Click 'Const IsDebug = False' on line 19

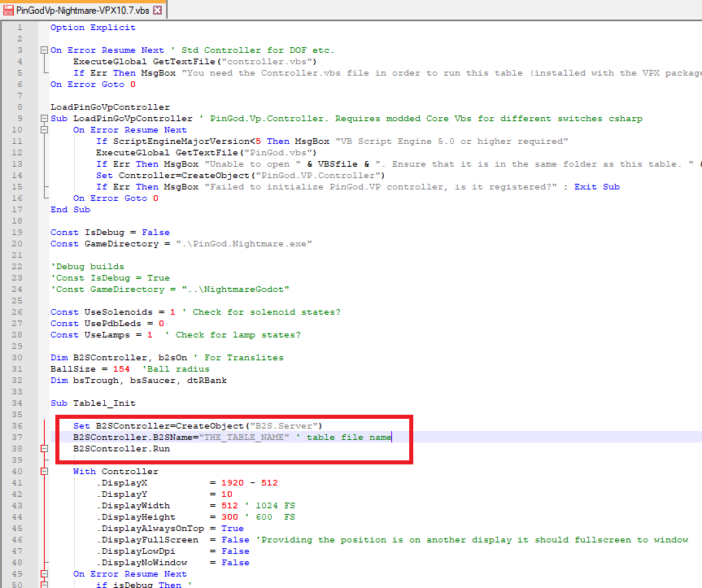[x=110, y=233]
